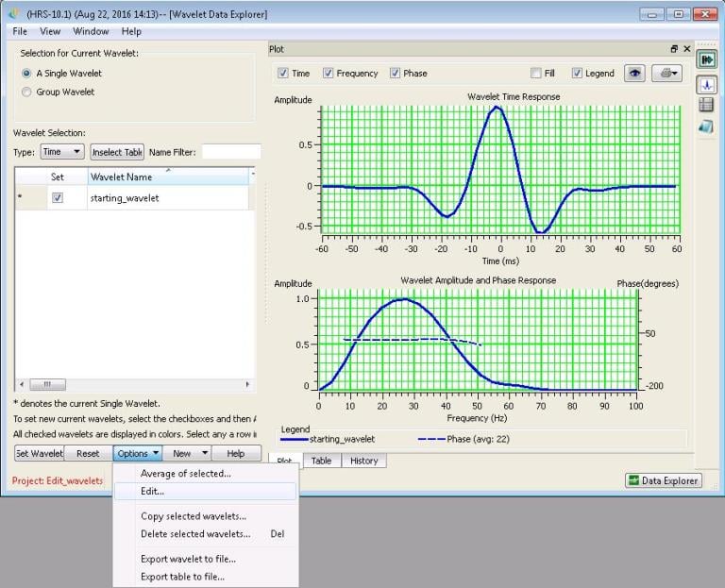Click in the Name Filter field
Viewport: 725px width, 588px height.
point(231,152)
